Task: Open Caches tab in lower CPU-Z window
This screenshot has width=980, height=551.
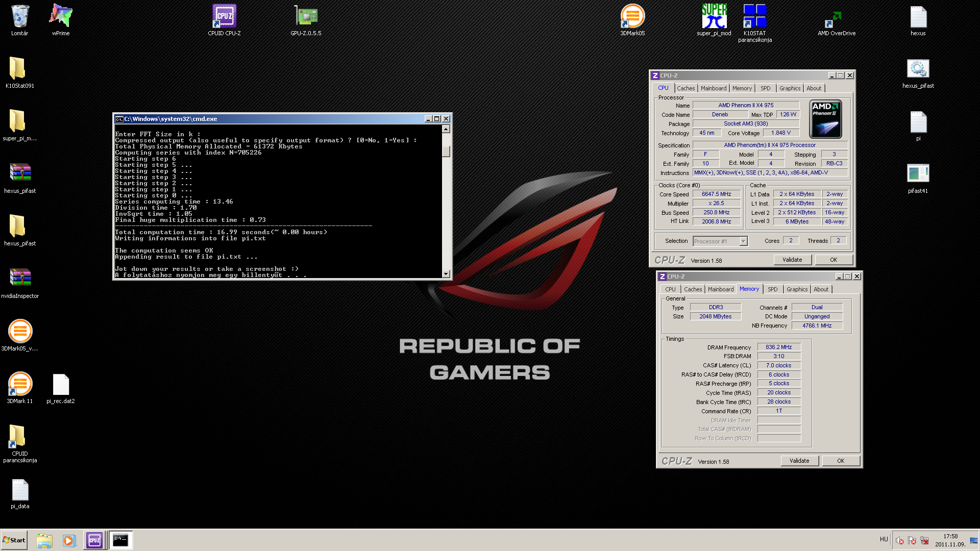Action: coord(693,289)
